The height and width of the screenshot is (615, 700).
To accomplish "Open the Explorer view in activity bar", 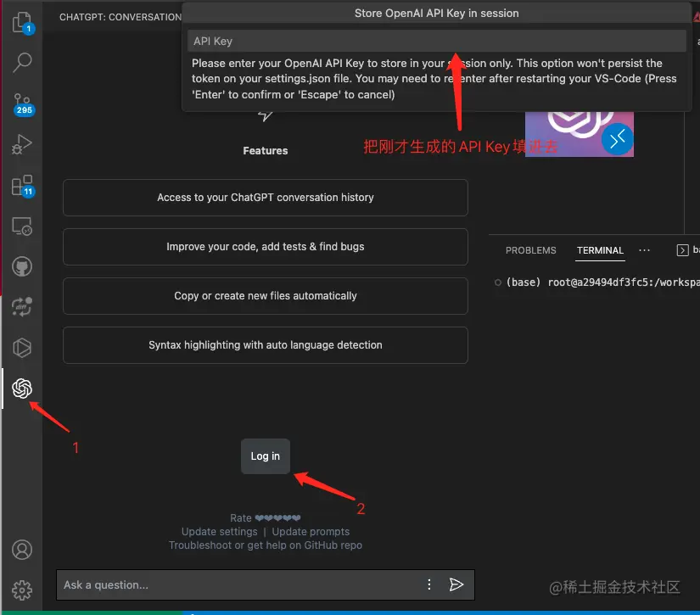I will click(x=22, y=22).
